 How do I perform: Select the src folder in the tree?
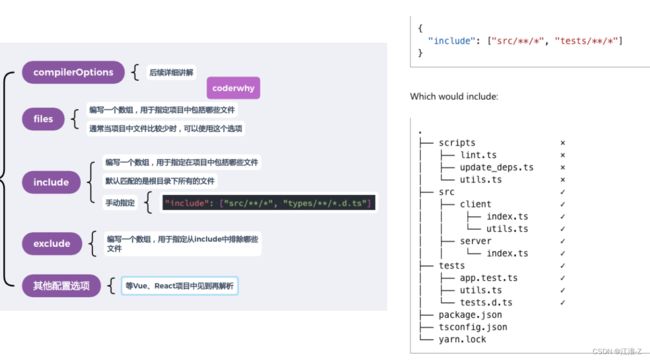tap(446, 192)
